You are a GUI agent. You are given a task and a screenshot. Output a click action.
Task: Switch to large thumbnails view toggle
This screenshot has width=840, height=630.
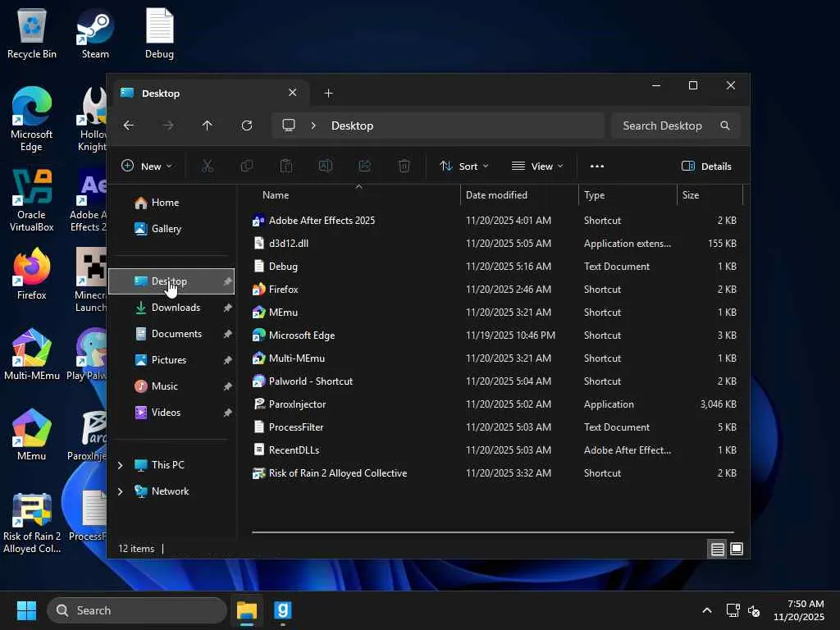tap(737, 549)
